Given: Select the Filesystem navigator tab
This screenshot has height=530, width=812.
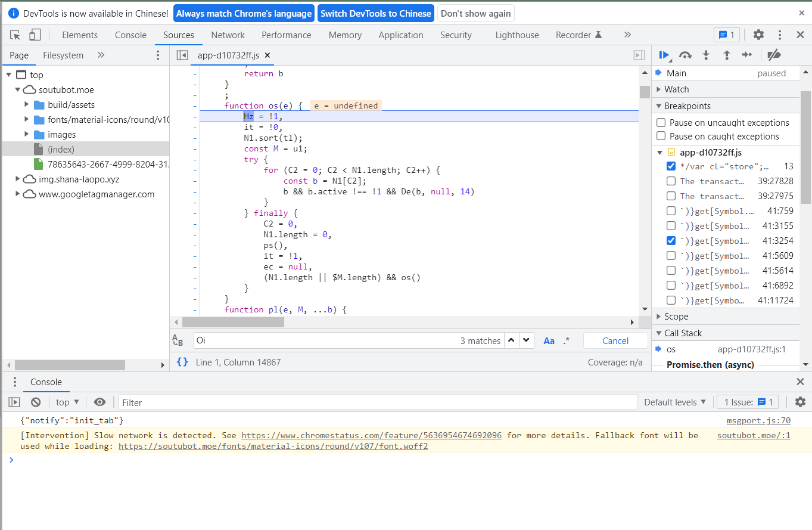Looking at the screenshot, I should pos(63,55).
